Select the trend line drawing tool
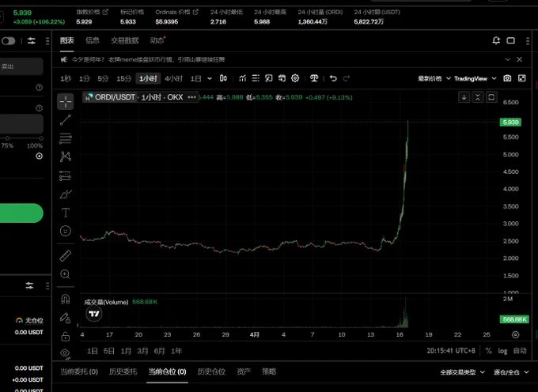The width and height of the screenshot is (538, 392). click(x=65, y=120)
